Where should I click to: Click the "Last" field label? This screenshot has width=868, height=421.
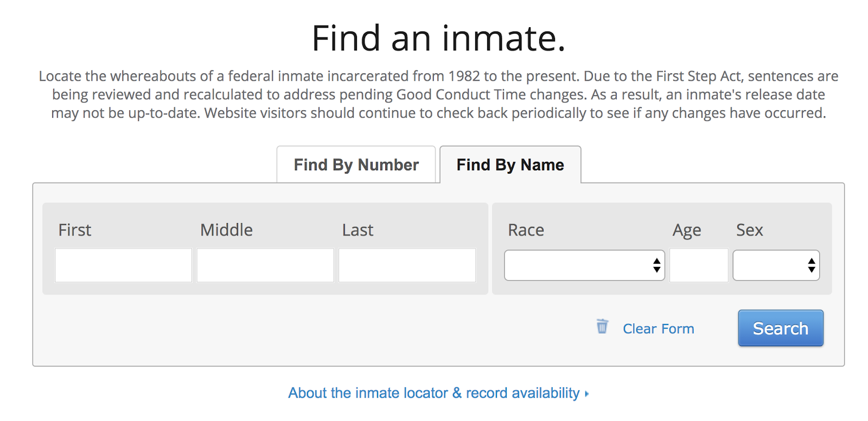pos(358,230)
